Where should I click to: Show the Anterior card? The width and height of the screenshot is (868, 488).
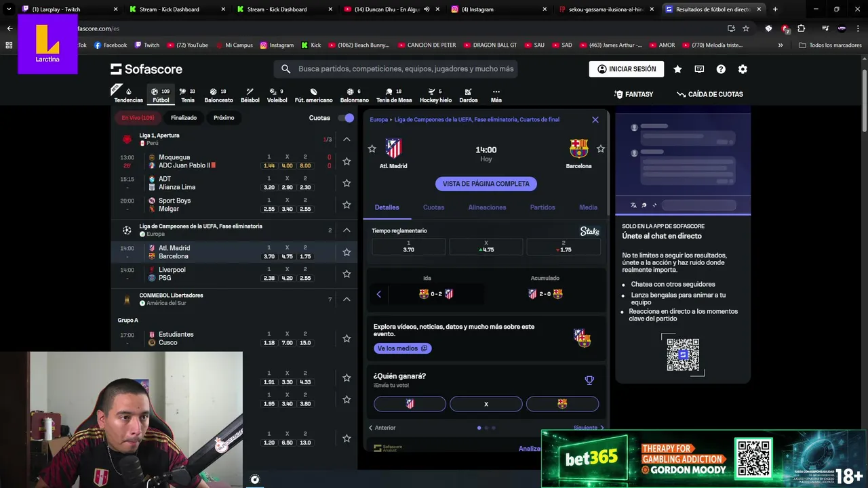[382, 428]
